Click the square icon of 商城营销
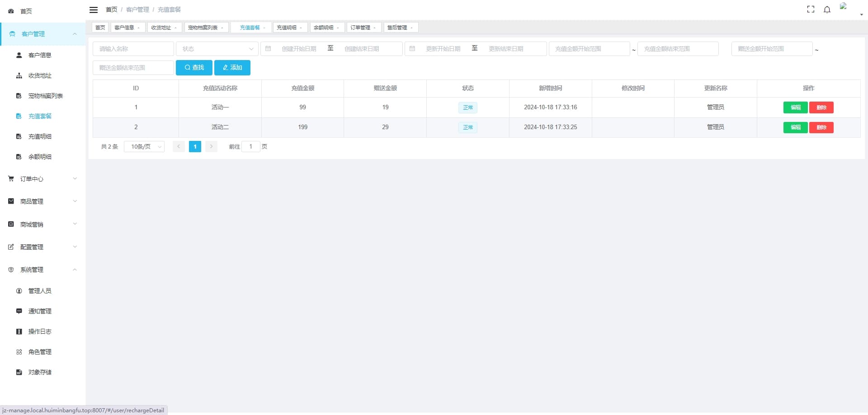Viewport: 868px width, 415px height. coord(11,224)
